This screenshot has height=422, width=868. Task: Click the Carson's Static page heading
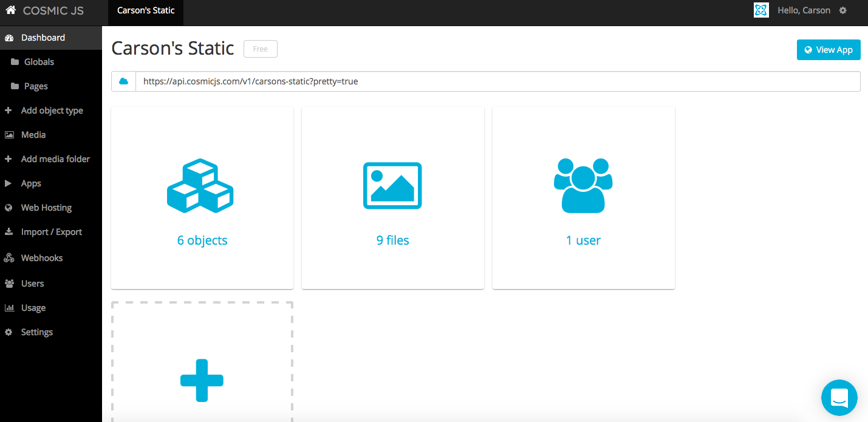(173, 48)
